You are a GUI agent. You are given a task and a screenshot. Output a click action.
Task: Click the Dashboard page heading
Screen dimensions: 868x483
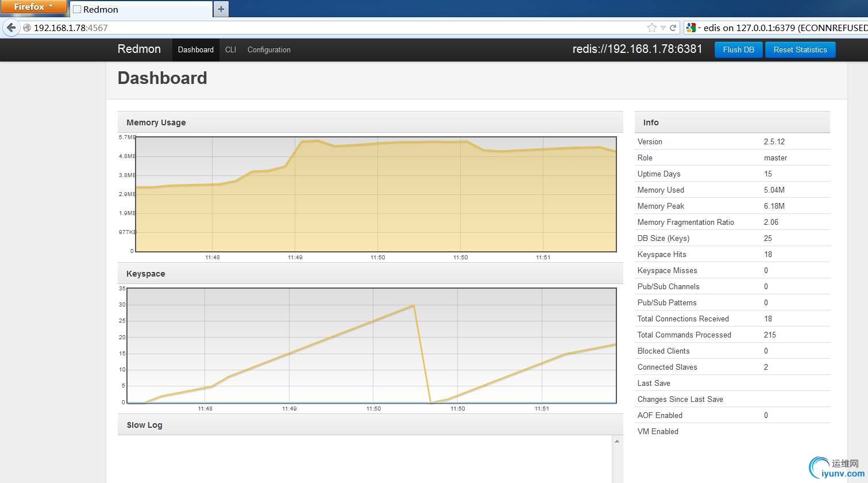click(x=163, y=78)
